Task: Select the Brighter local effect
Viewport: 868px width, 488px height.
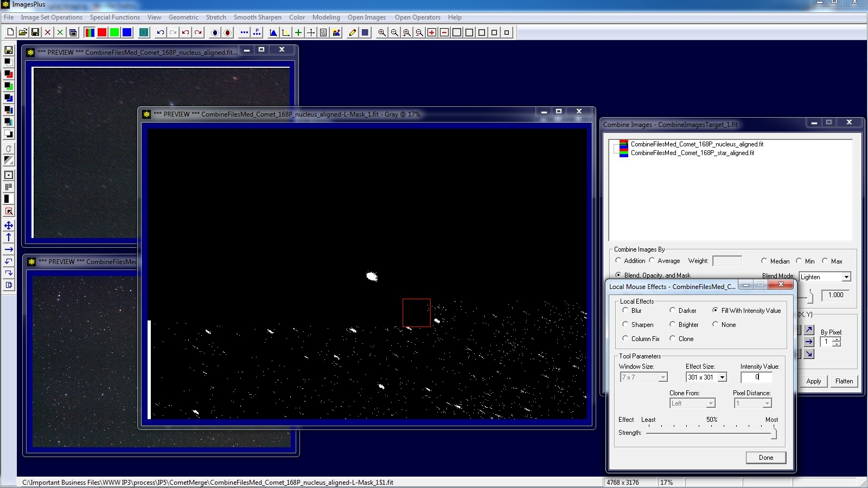Action: (x=684, y=325)
